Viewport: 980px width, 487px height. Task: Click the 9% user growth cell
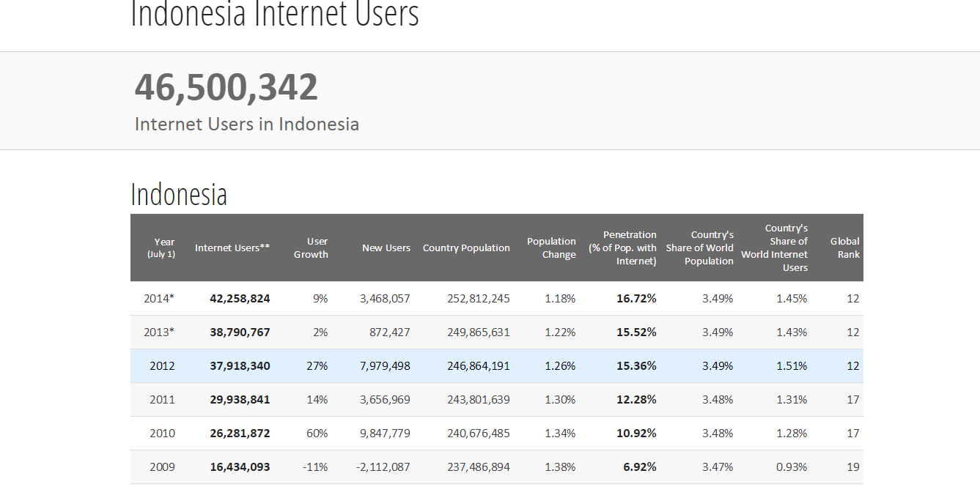(x=320, y=298)
